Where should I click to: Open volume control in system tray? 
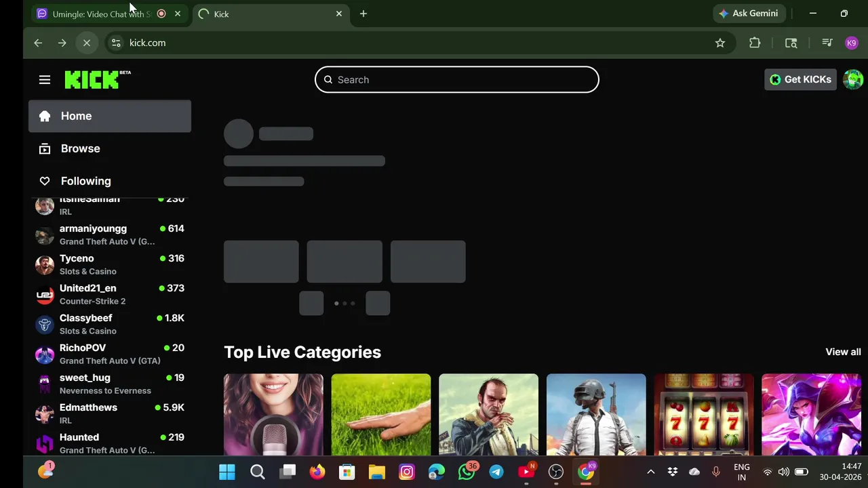pyautogui.click(x=784, y=472)
